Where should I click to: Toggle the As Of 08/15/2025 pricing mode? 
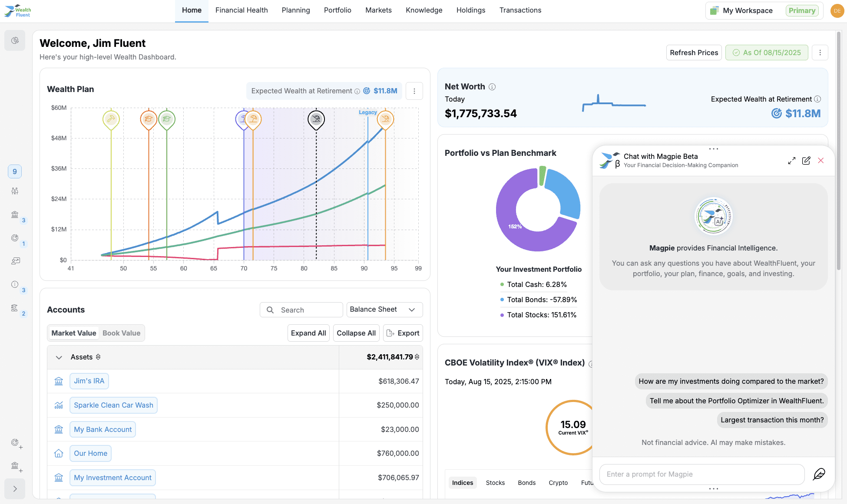click(767, 53)
